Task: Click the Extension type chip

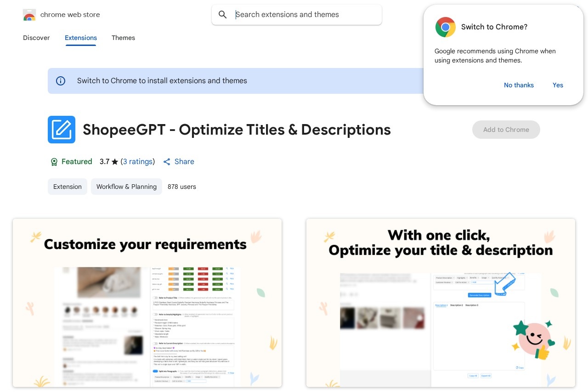Action: pyautogui.click(x=68, y=187)
